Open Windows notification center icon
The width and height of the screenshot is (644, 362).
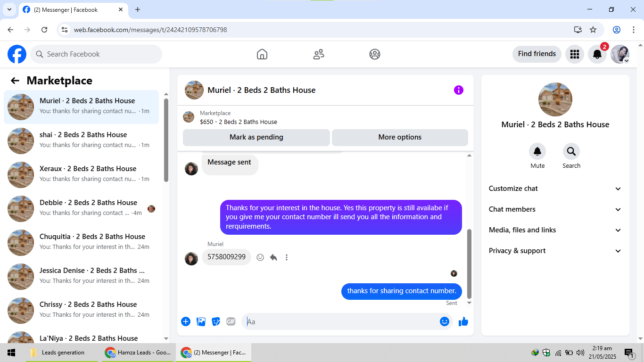coord(630,353)
